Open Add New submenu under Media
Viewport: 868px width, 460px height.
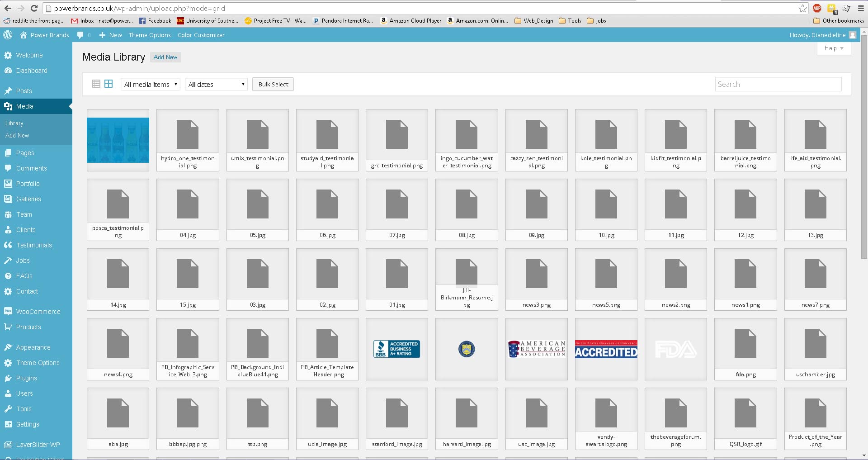pyautogui.click(x=17, y=135)
